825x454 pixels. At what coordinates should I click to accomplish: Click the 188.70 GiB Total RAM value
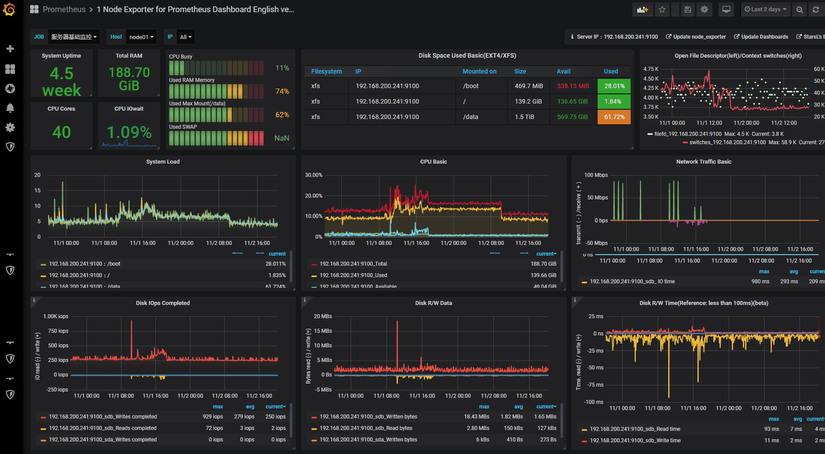129,79
